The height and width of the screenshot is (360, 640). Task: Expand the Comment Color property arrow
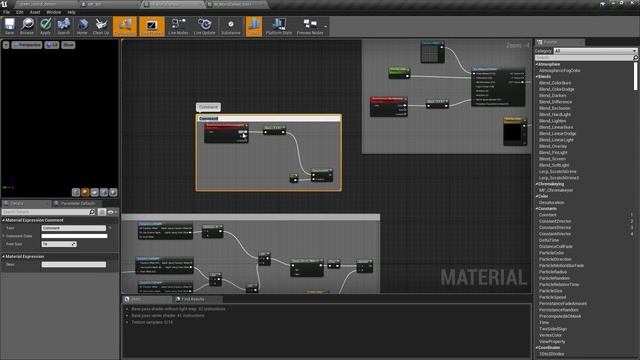[x=4, y=236]
